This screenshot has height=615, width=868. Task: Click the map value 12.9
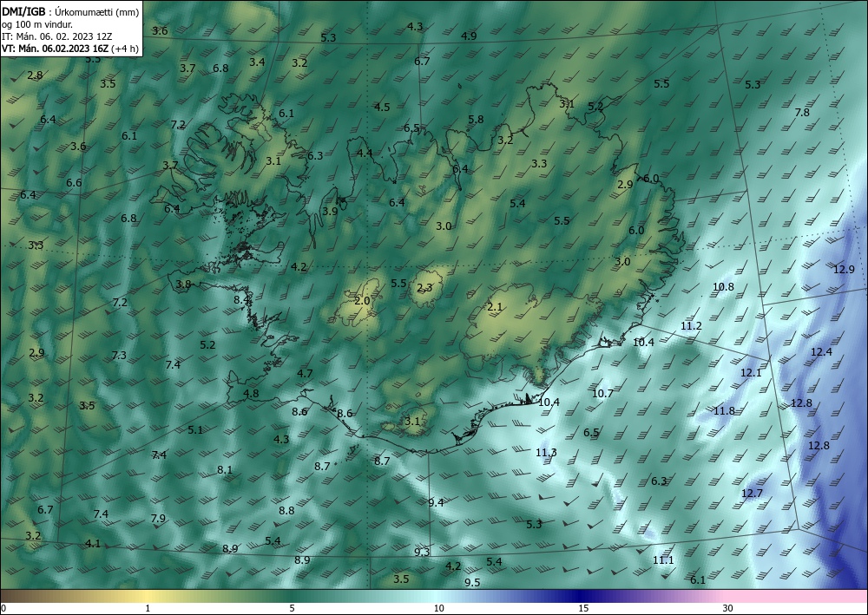pos(844,270)
